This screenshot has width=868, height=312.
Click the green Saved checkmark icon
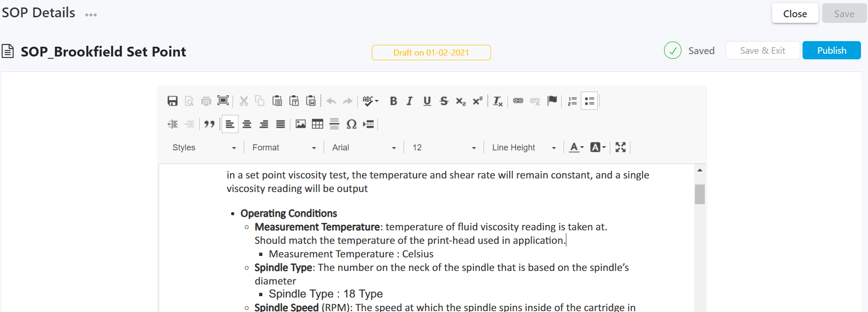[673, 50]
